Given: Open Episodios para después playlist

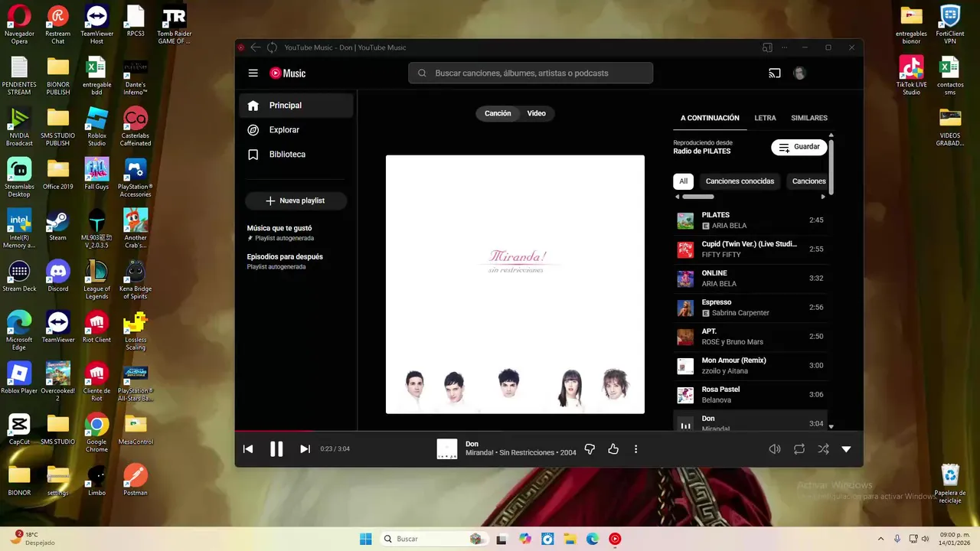Looking at the screenshot, I should click(x=296, y=262).
